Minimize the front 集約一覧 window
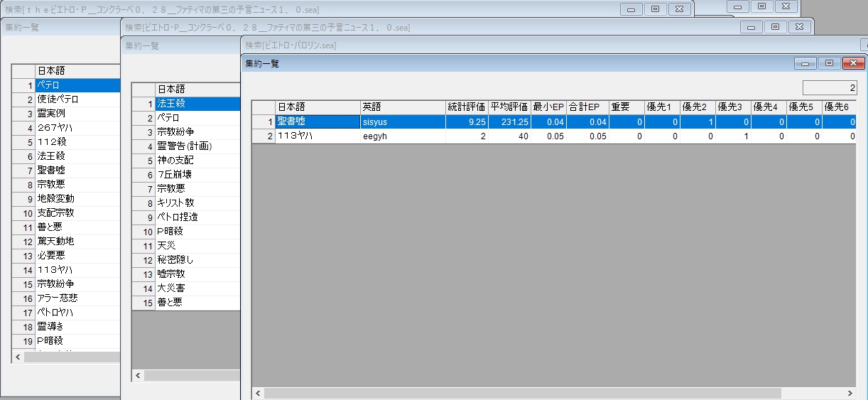 [805, 63]
